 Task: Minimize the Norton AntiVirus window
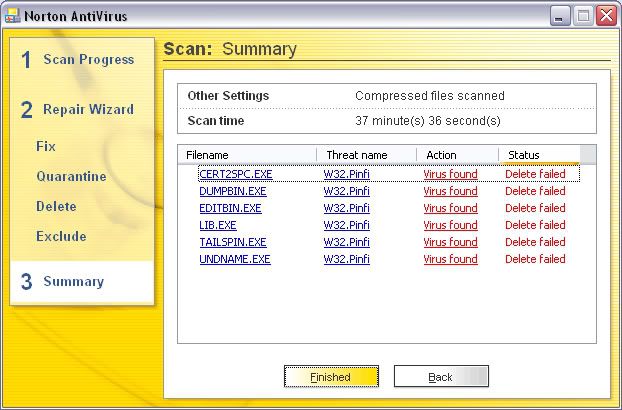pyautogui.click(x=560, y=16)
